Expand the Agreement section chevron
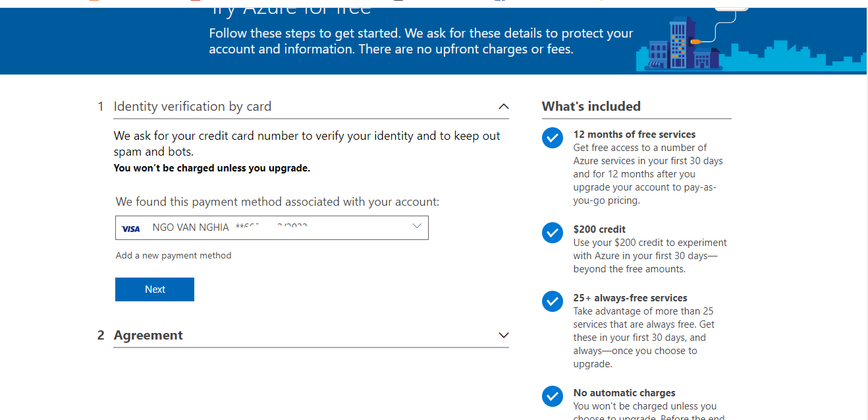The width and height of the screenshot is (868, 420). click(x=504, y=335)
